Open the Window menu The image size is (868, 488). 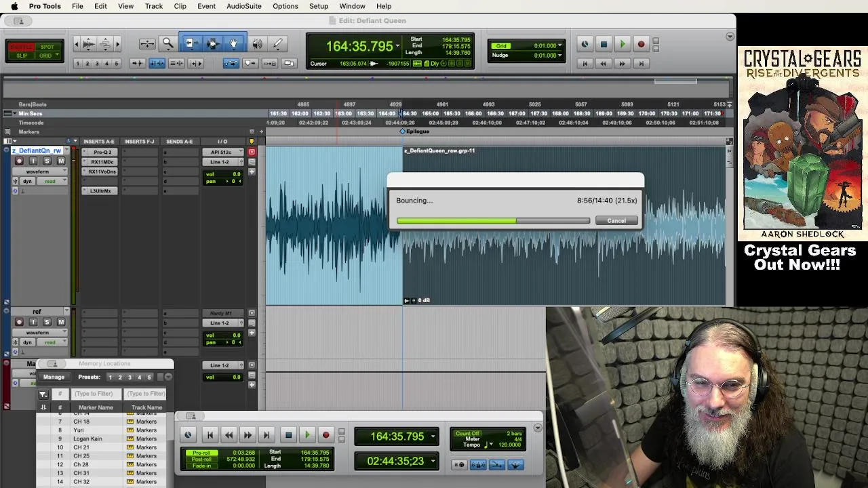coord(353,6)
